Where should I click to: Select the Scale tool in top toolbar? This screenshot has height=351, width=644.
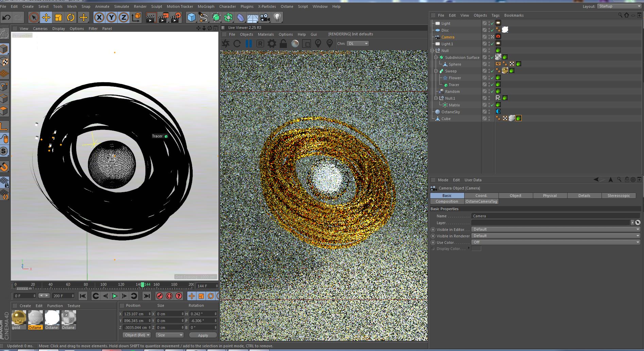click(x=58, y=17)
